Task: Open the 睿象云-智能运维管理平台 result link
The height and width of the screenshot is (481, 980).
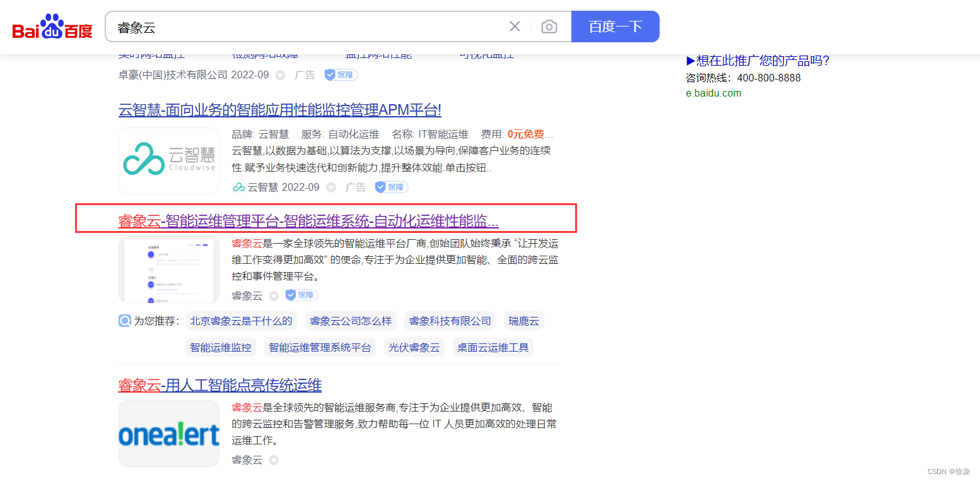Action: [308, 221]
